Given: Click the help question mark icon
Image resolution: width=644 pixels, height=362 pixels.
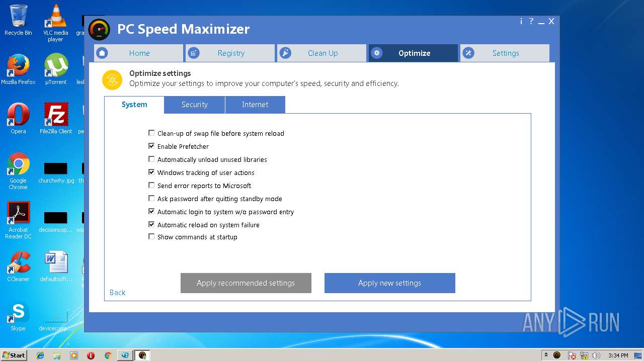Looking at the screenshot, I should pyautogui.click(x=531, y=21).
